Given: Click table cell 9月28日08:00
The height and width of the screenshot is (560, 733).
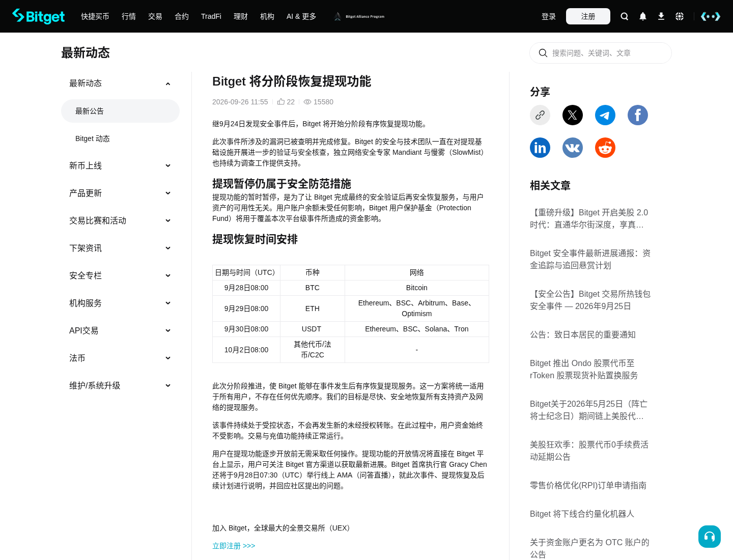Looking at the screenshot, I should [x=246, y=288].
